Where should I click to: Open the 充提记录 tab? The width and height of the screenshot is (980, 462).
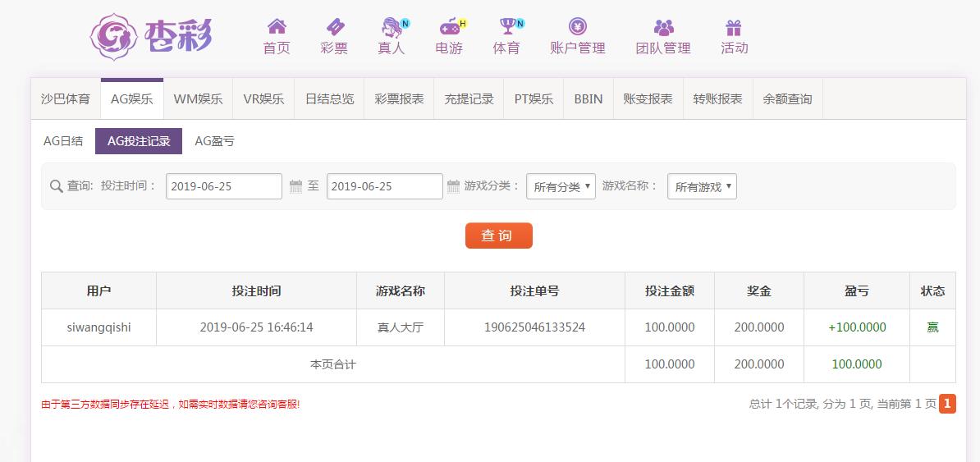coord(469,99)
